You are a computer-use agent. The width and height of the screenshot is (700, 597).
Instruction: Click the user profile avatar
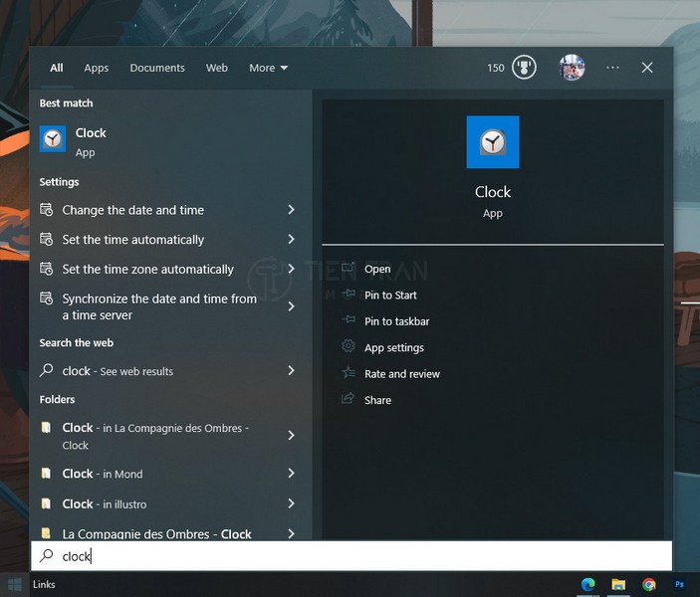(x=572, y=68)
